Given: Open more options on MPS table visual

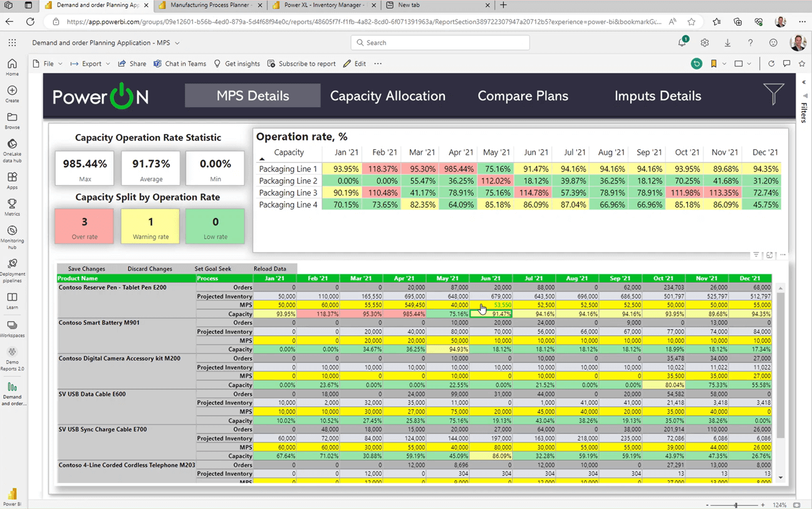Looking at the screenshot, I should (783, 255).
